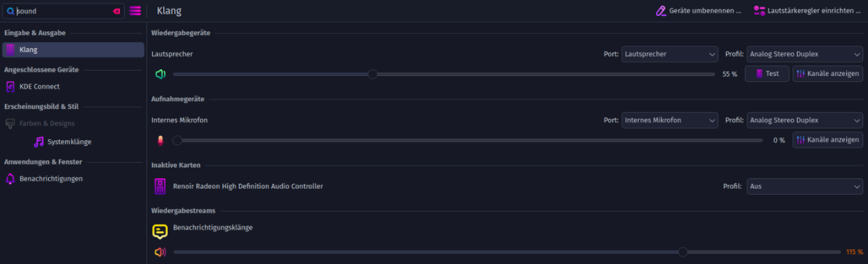Show channels for Lautsprecher

click(827, 74)
